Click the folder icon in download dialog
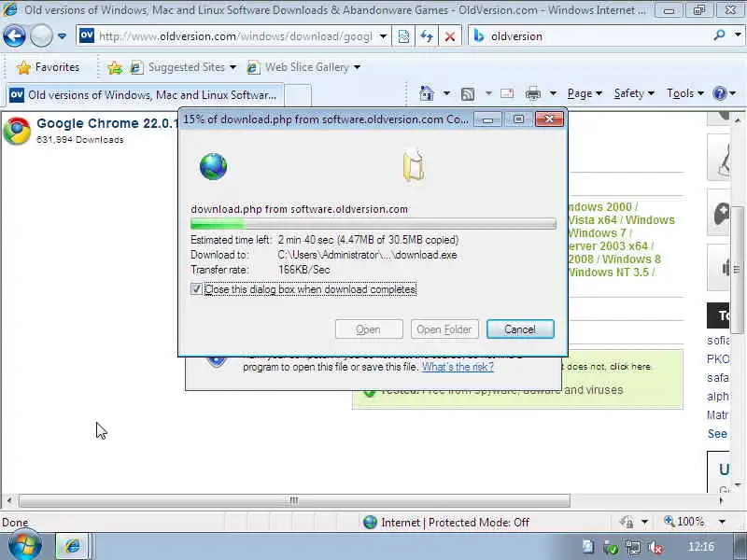 (x=414, y=166)
